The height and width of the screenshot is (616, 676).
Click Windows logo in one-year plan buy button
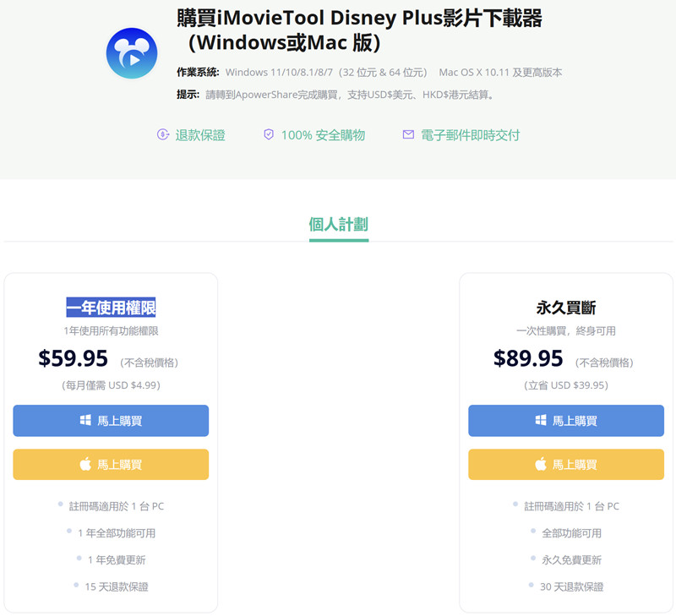click(x=85, y=420)
